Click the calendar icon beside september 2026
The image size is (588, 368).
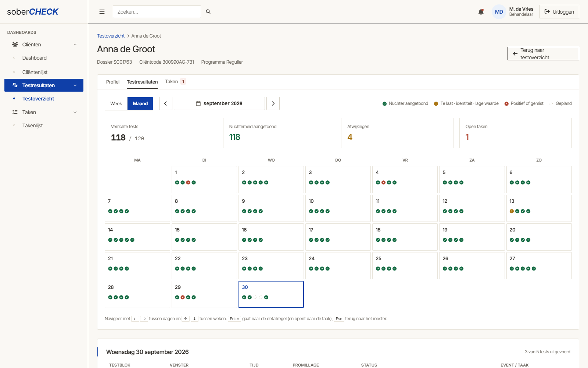pos(198,103)
